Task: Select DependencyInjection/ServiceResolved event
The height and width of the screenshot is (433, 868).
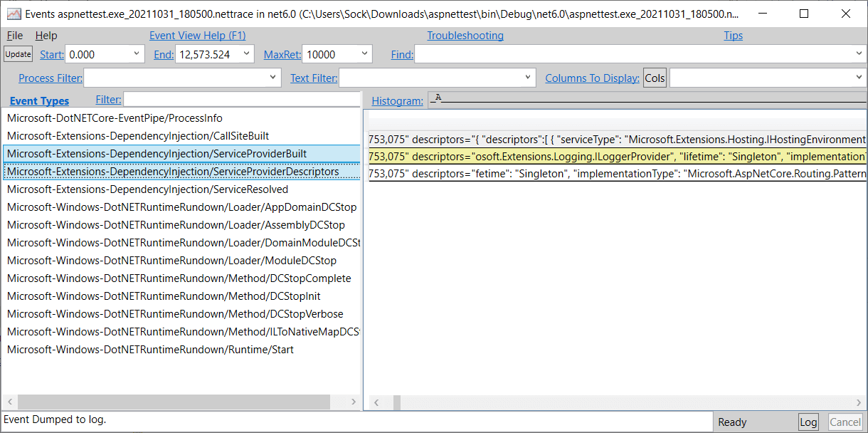Action: [x=181, y=189]
